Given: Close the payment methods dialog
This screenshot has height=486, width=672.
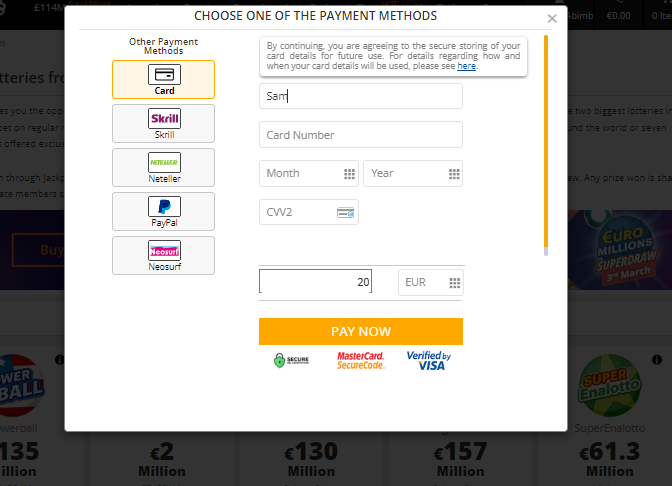Looking at the screenshot, I should pyautogui.click(x=552, y=18).
